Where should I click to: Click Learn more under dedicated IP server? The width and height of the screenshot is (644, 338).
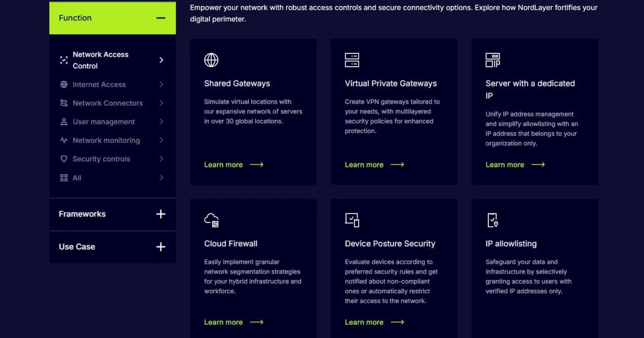pyautogui.click(x=515, y=165)
